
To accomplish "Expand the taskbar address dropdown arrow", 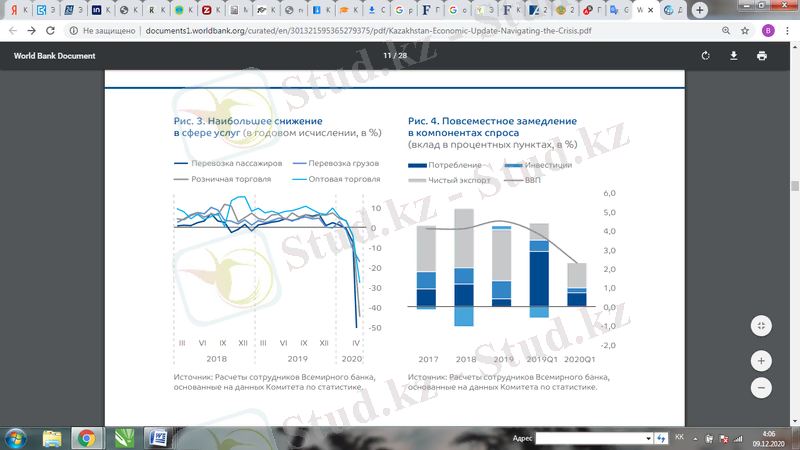I will tap(648, 438).
